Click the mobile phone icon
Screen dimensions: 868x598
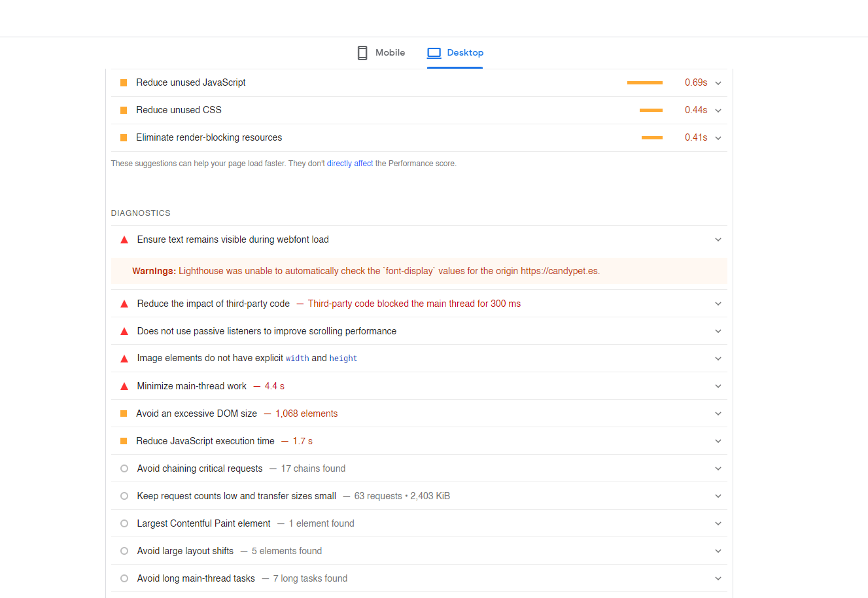click(362, 53)
